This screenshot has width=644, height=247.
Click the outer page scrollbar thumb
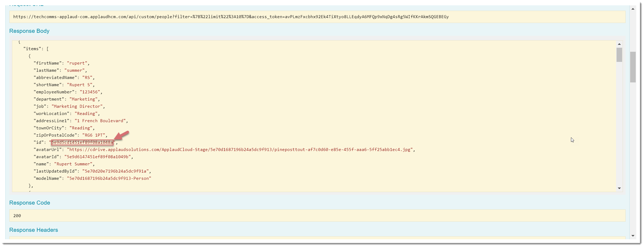(633, 67)
